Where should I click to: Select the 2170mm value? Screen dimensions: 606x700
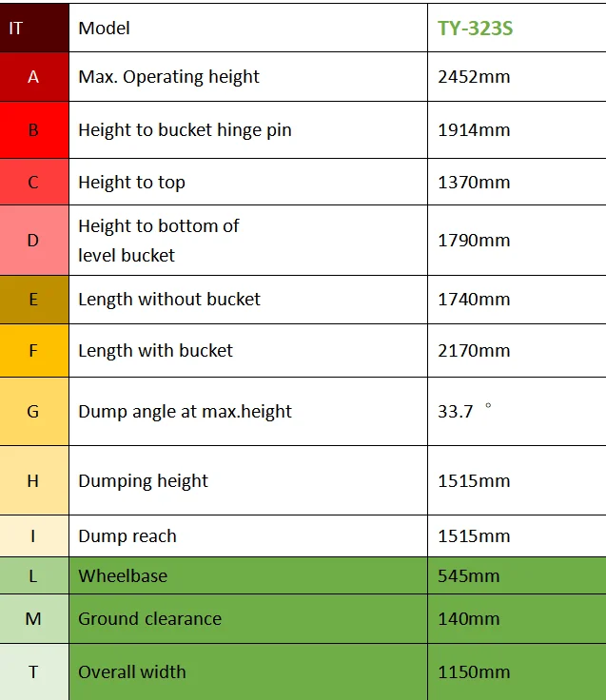point(474,351)
